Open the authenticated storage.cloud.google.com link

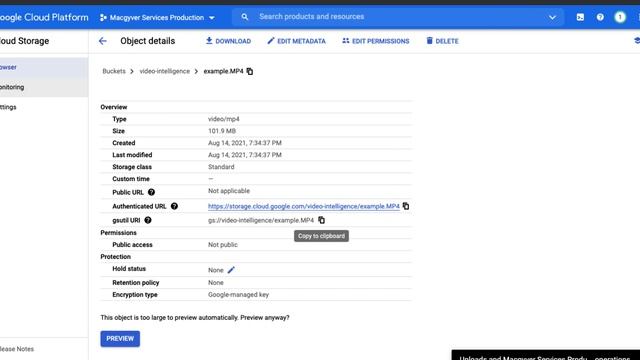click(x=304, y=206)
